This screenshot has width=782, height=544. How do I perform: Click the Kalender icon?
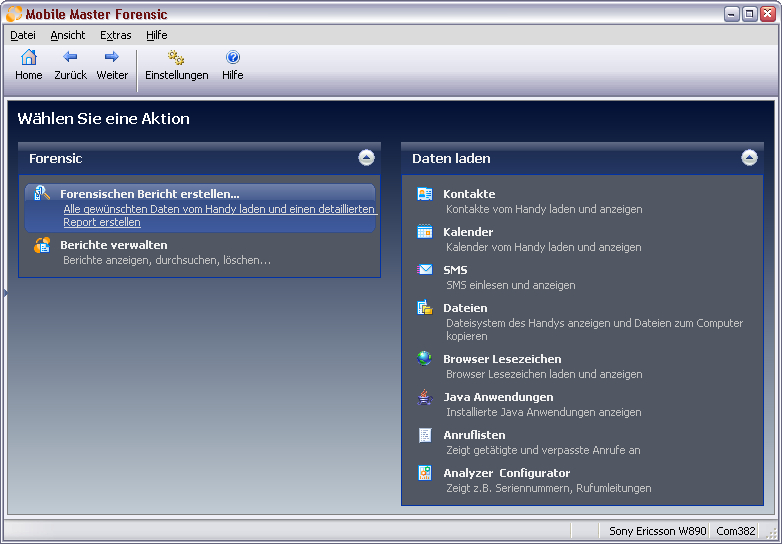(x=425, y=232)
